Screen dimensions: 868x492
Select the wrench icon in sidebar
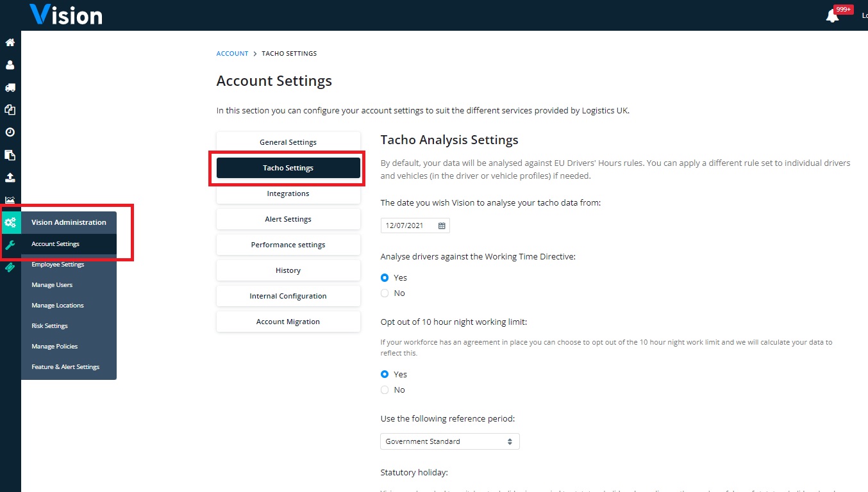[x=10, y=244]
